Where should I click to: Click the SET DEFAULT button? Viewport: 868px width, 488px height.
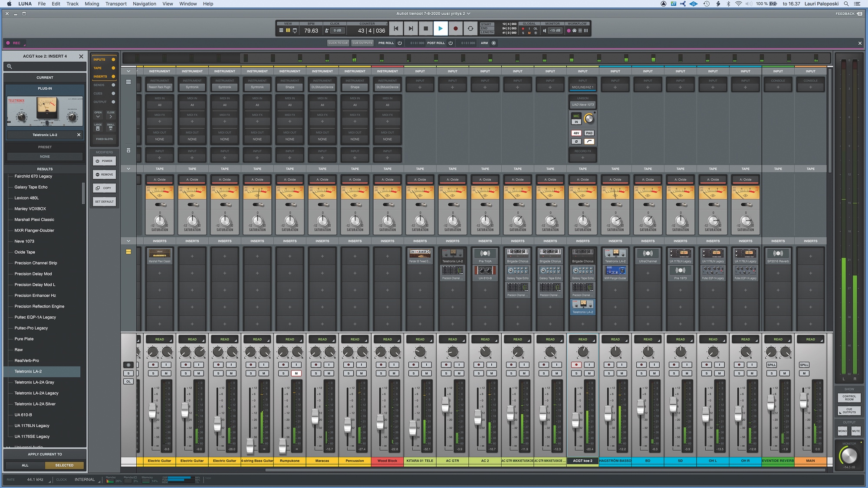pos(104,202)
